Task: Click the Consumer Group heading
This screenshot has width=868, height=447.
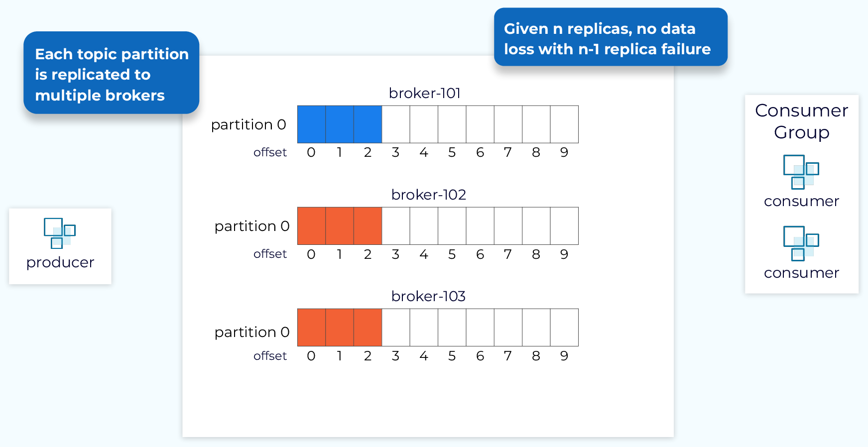Action: coord(801,121)
